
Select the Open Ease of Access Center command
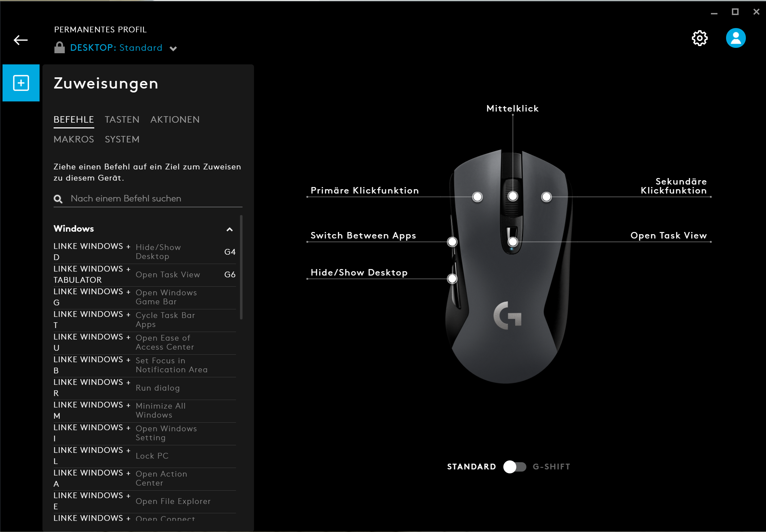pyautogui.click(x=145, y=343)
